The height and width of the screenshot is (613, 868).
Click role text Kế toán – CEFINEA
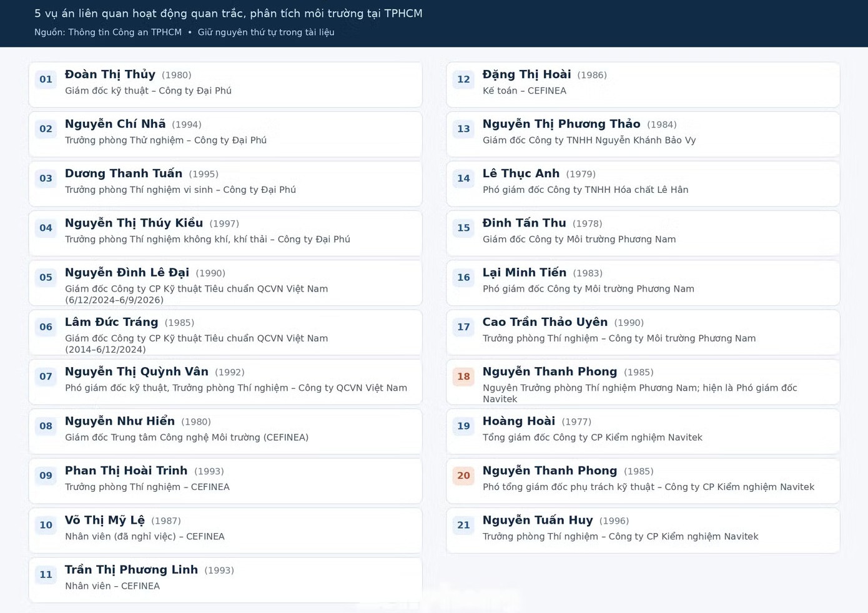tap(525, 91)
